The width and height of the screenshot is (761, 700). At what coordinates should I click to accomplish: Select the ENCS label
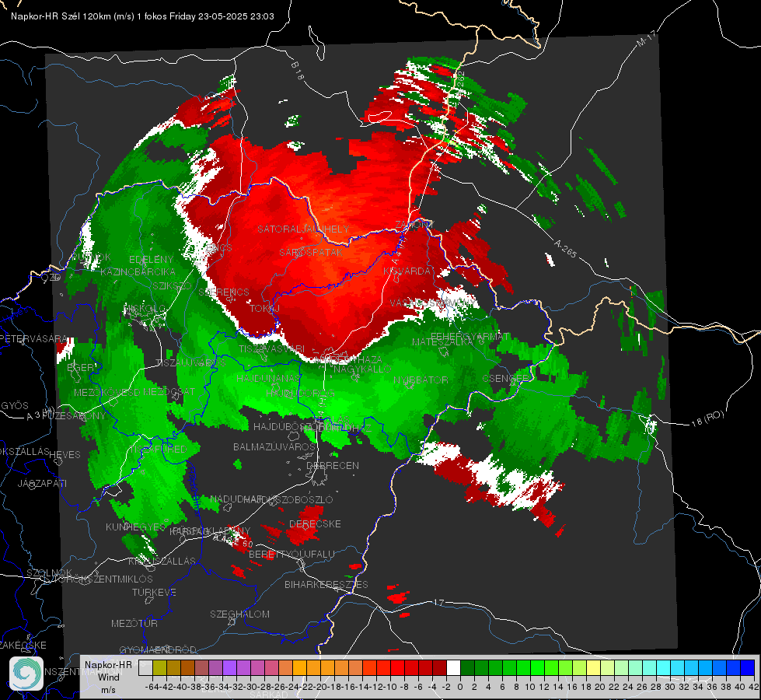pyautogui.click(x=219, y=248)
